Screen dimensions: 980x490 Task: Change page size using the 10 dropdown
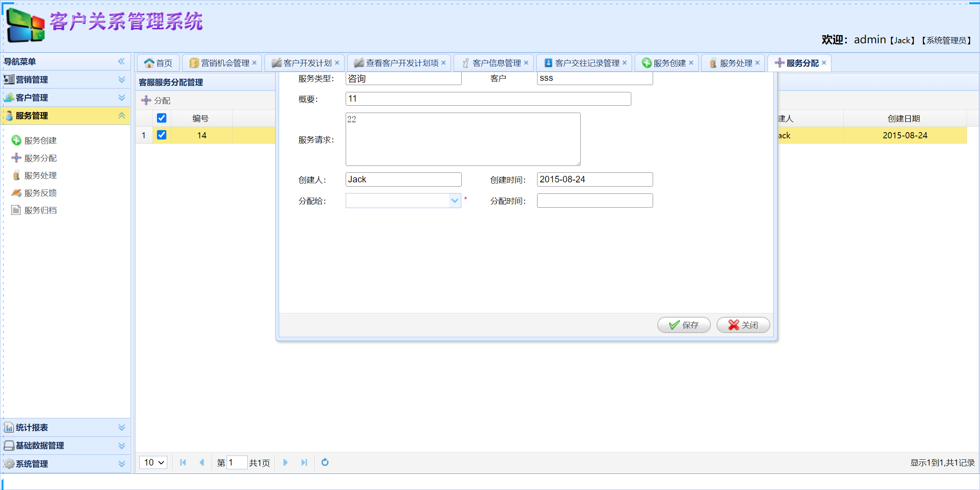coord(152,462)
